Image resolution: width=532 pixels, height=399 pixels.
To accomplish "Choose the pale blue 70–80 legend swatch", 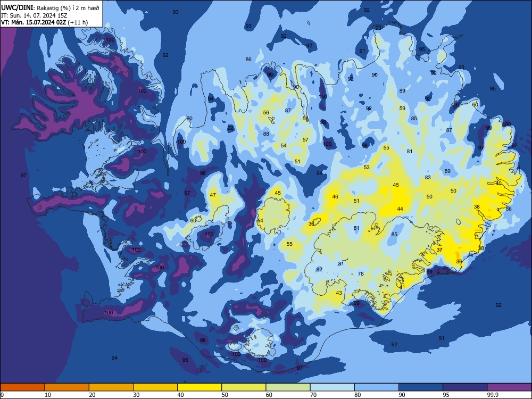I will pos(332,387).
